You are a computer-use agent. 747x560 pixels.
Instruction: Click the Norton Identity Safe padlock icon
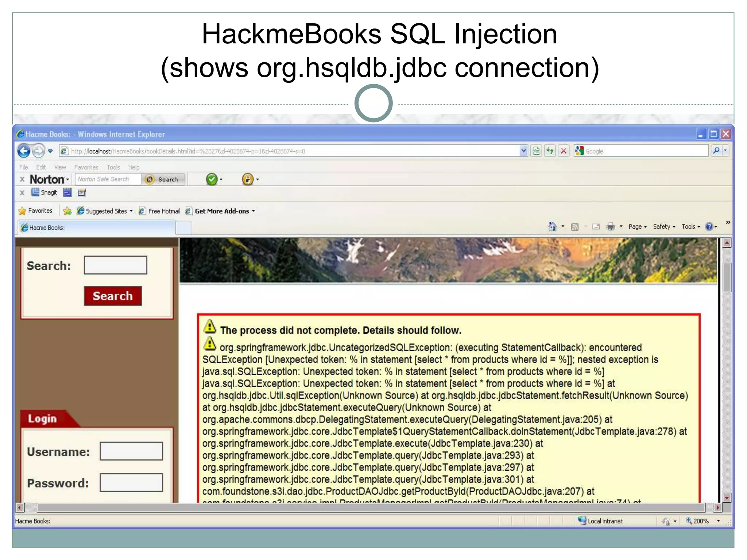(247, 179)
